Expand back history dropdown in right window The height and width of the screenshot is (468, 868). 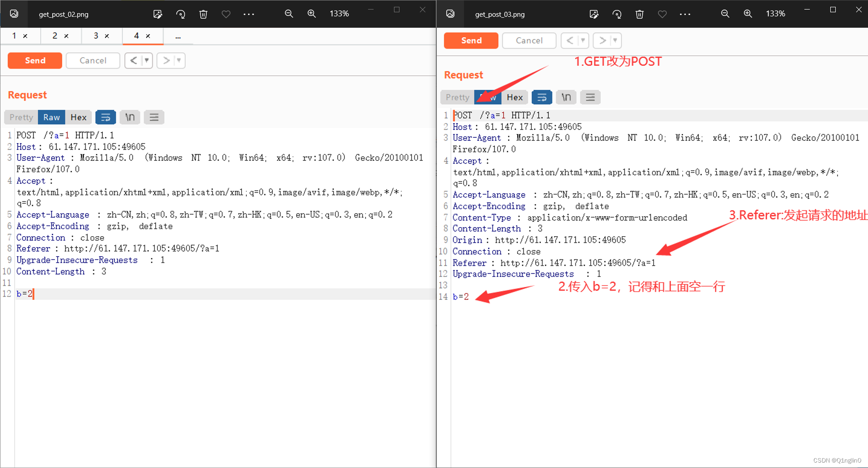click(583, 40)
